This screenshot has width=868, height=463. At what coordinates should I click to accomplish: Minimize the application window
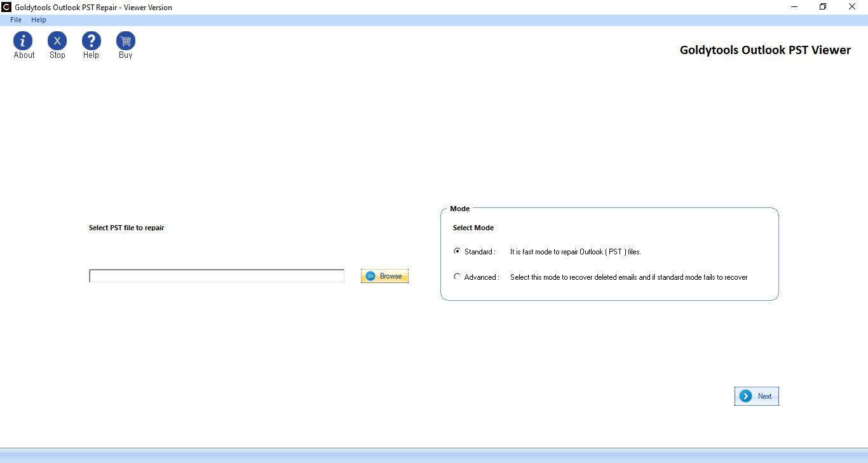pyautogui.click(x=794, y=7)
